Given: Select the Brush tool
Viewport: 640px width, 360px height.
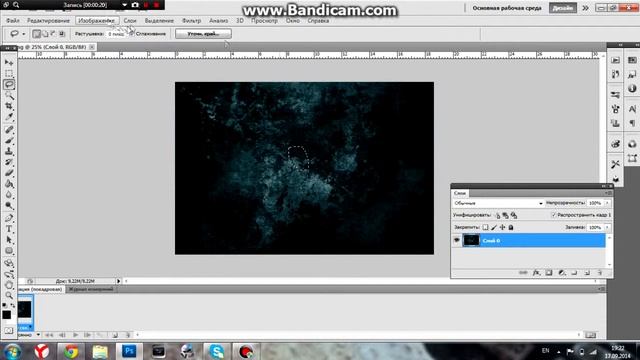Looking at the screenshot, I should (9, 140).
